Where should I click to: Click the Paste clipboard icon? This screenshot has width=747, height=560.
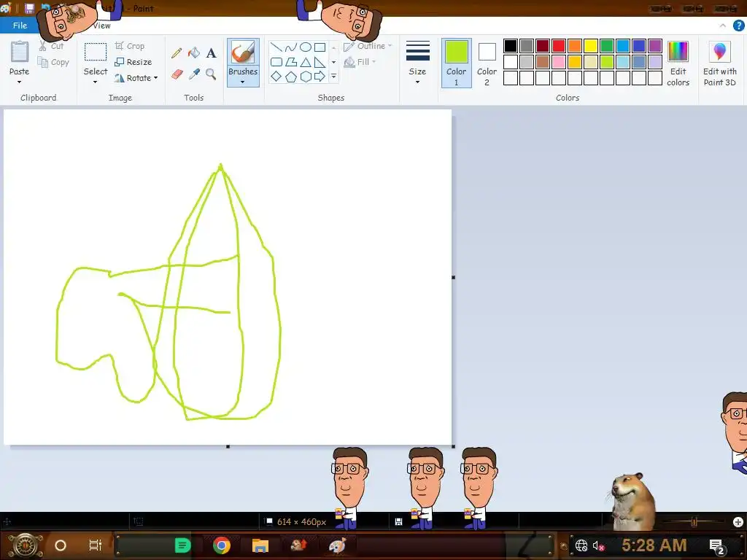(x=20, y=52)
